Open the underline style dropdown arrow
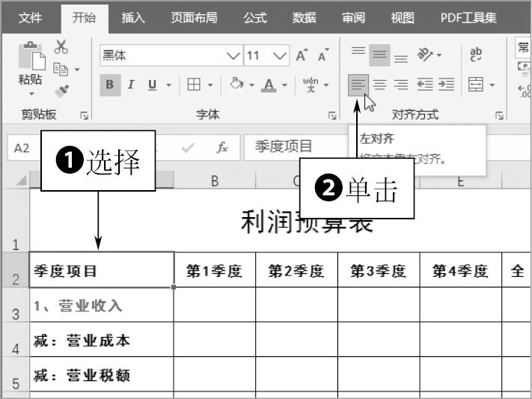This screenshot has height=399, width=532. [168, 85]
